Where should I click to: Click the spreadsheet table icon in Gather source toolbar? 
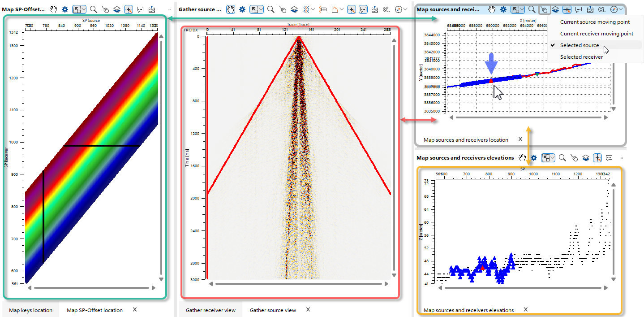click(x=323, y=9)
